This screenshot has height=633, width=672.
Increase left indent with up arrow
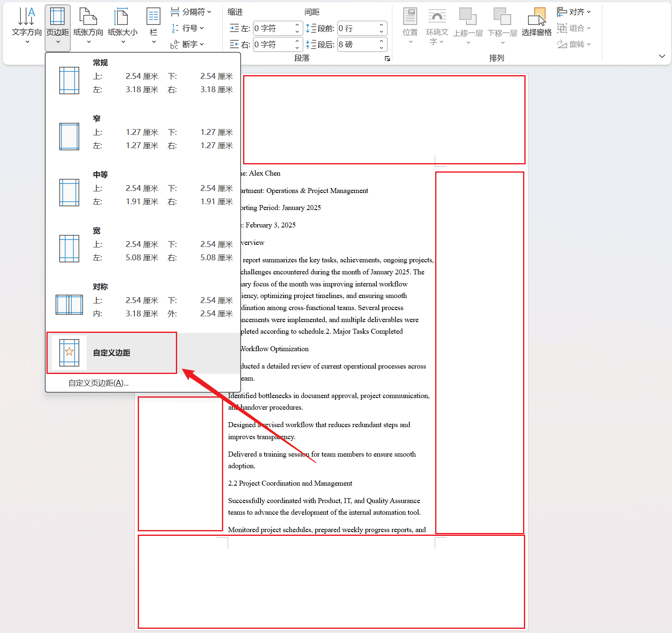tap(297, 25)
